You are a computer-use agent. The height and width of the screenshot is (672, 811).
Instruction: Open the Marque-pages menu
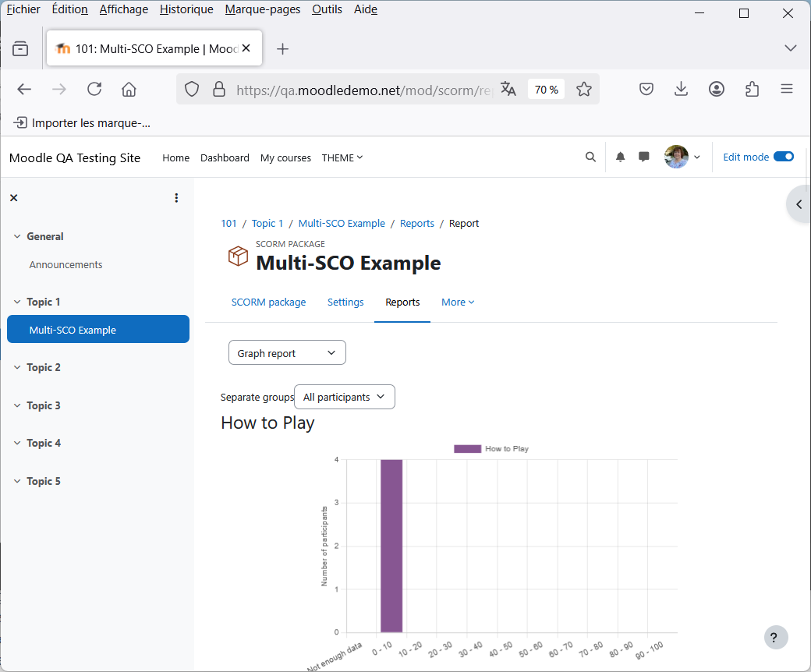[x=263, y=9]
